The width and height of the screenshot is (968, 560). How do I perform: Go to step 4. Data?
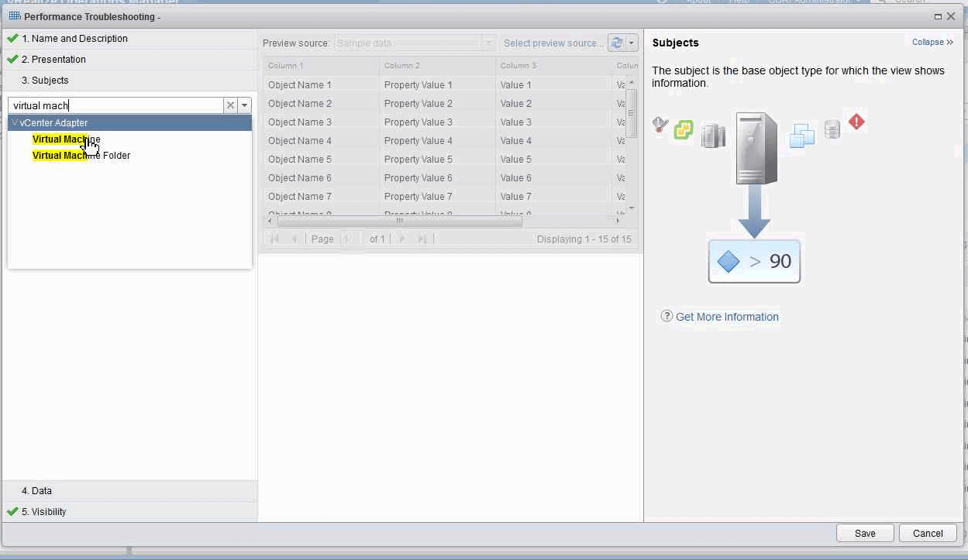(36, 491)
